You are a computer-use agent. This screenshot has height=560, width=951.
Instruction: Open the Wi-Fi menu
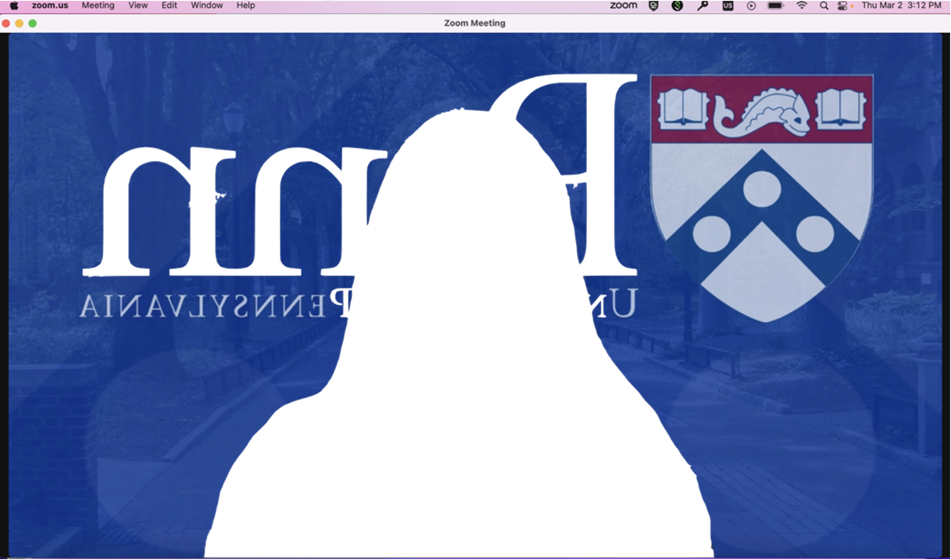point(801,6)
